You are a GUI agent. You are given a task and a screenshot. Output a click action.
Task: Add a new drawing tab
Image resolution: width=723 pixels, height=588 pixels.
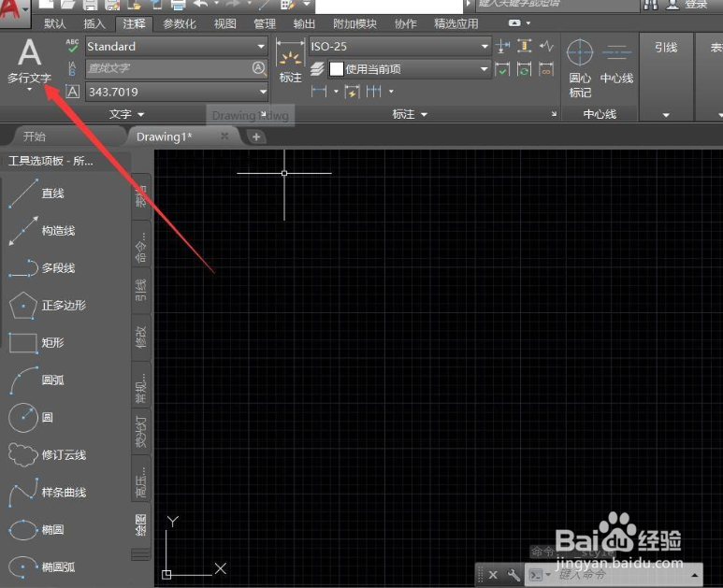(x=256, y=136)
